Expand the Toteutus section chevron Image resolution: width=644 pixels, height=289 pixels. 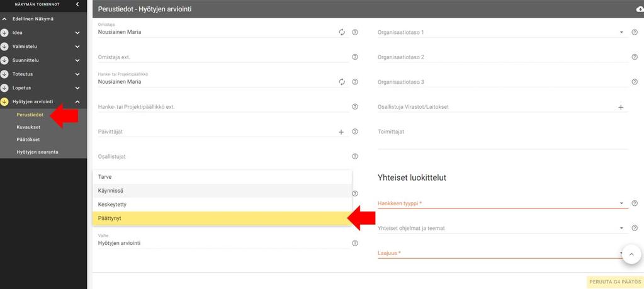pyautogui.click(x=77, y=74)
